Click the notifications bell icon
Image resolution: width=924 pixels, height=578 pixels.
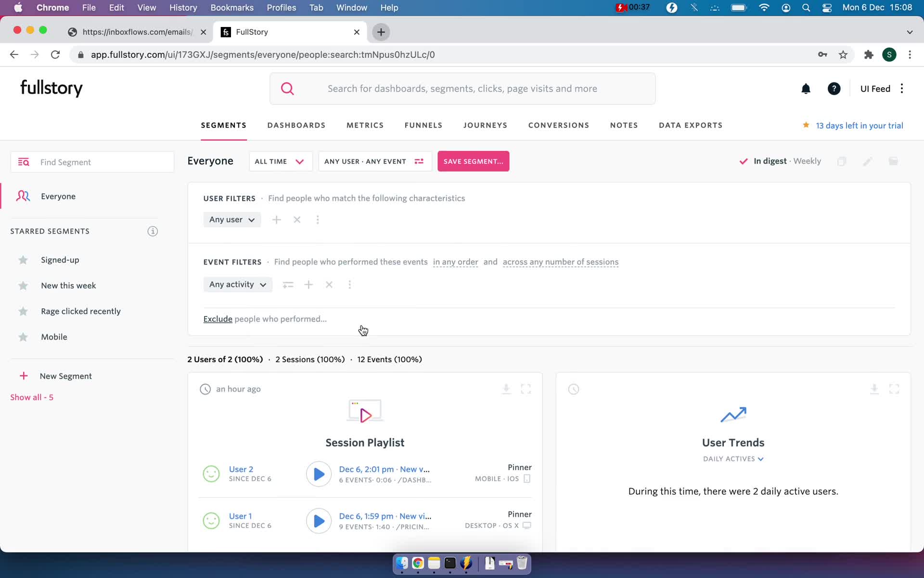pos(806,89)
